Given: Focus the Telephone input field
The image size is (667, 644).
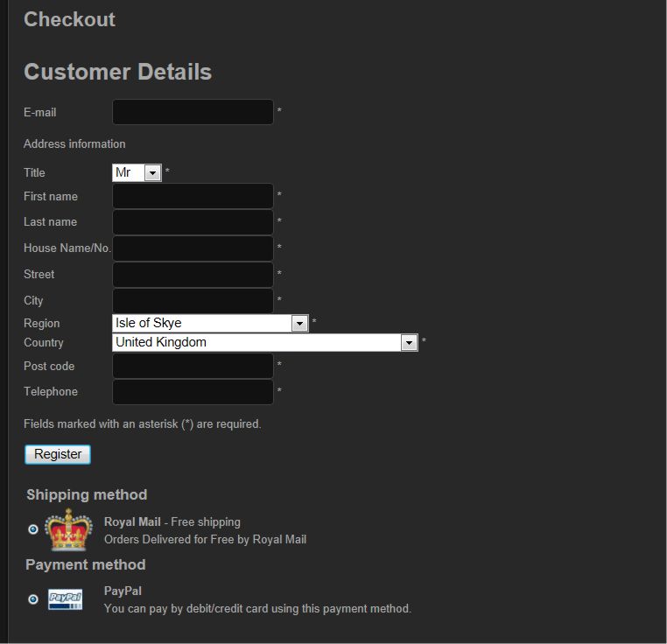Looking at the screenshot, I should pyautogui.click(x=193, y=392).
